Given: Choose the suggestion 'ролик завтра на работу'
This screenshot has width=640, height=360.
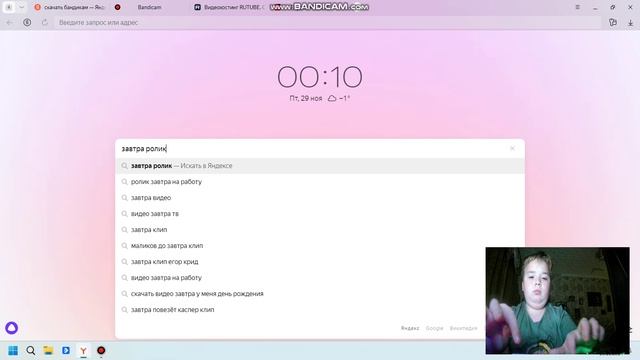Looking at the screenshot, I should click(320, 182).
